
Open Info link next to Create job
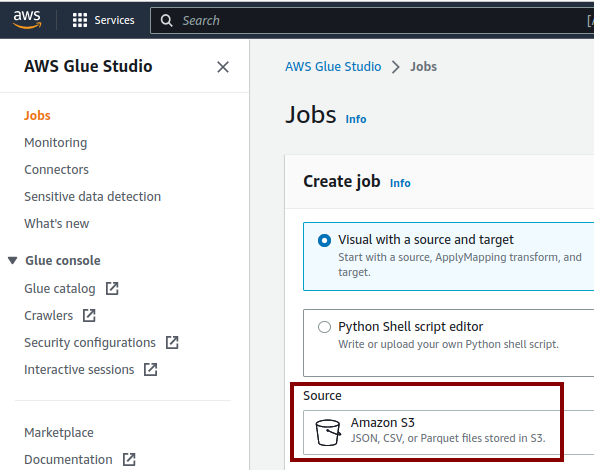(400, 183)
